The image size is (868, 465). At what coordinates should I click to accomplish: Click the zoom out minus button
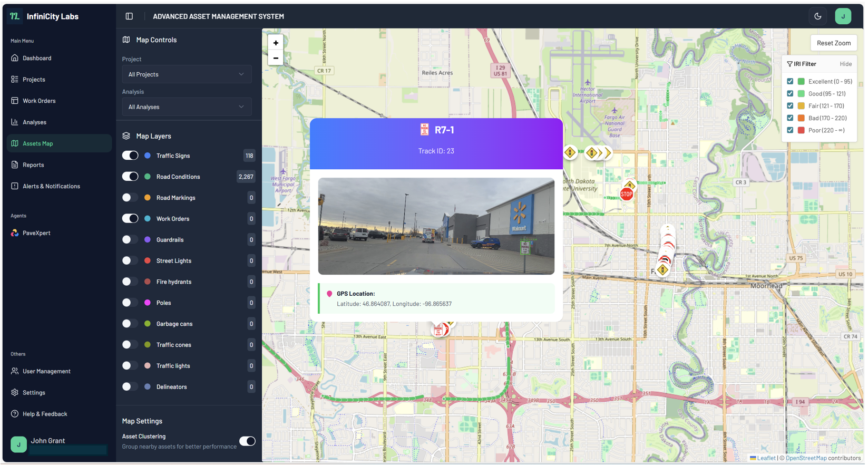[276, 58]
